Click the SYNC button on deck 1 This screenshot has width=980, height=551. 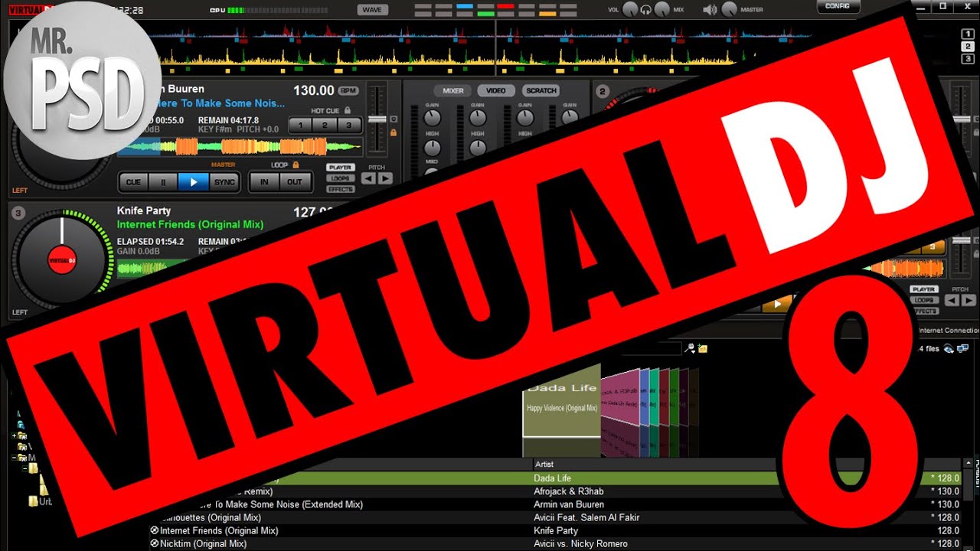pyautogui.click(x=224, y=182)
